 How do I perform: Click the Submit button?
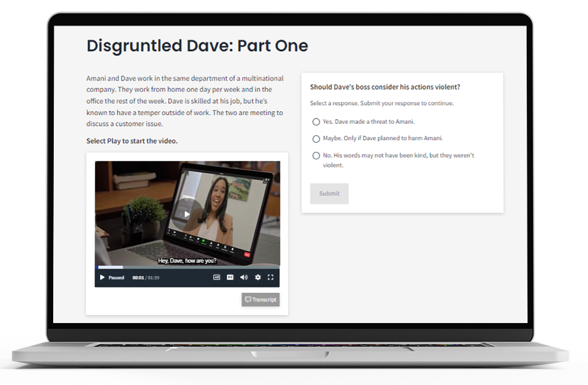[x=329, y=194]
